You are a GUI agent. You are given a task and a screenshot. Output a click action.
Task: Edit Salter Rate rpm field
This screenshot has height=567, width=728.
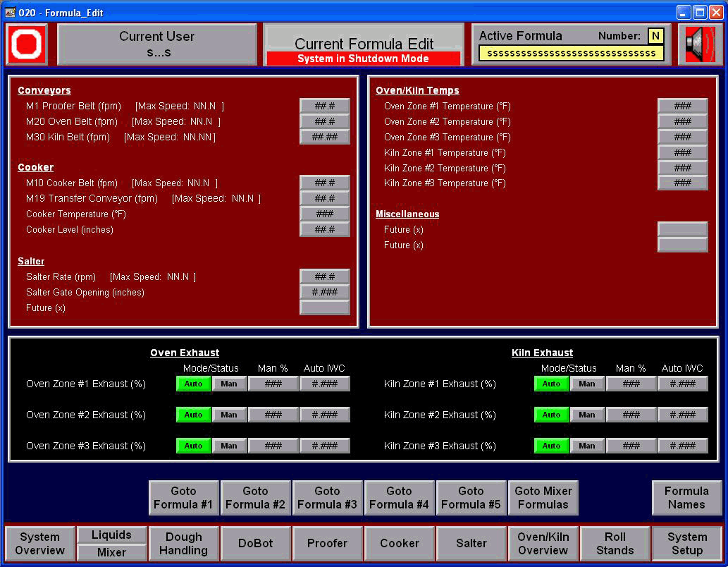point(325,277)
